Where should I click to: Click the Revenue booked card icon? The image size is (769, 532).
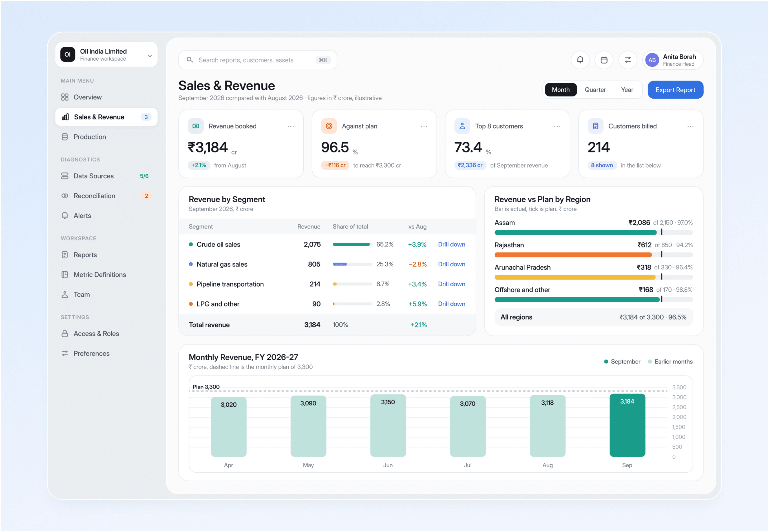pos(196,126)
